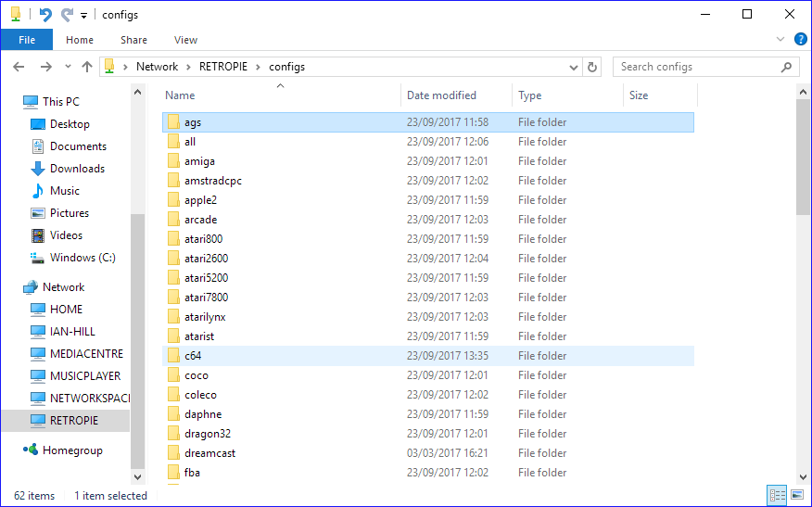
Task: Click the Refresh button beside address bar
Action: point(593,67)
